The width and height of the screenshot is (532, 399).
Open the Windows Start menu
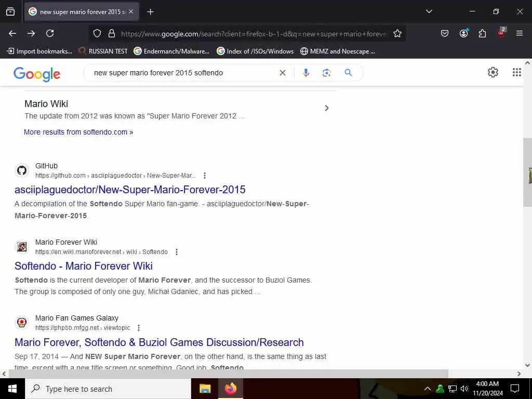(12, 389)
